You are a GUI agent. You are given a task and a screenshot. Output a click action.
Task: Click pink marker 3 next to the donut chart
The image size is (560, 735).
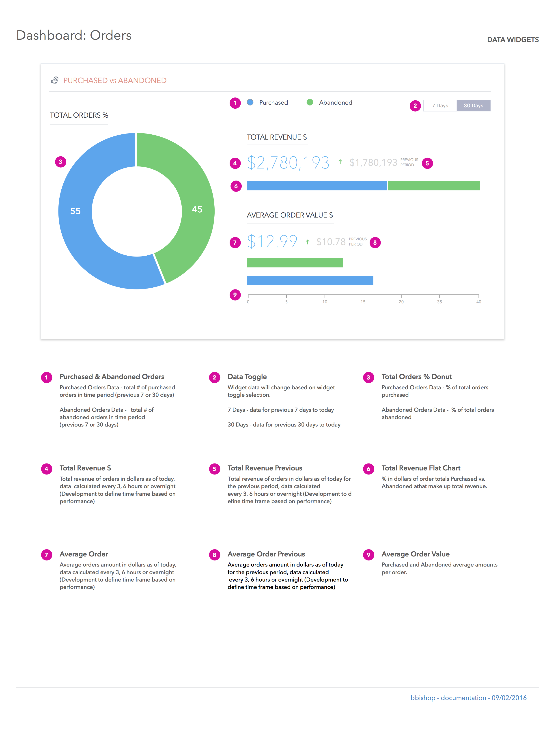[x=60, y=162]
